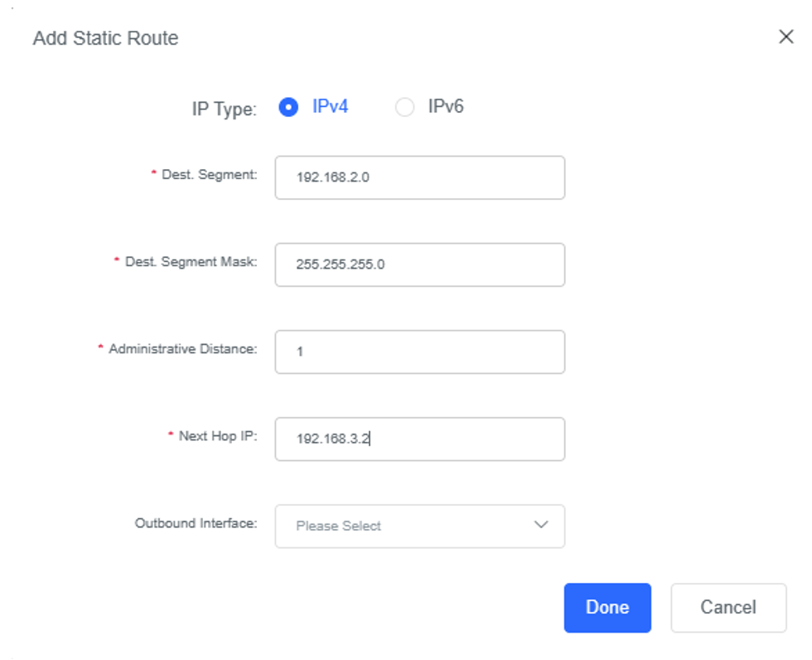
Task: Click the IPv4 label text
Action: [330, 107]
